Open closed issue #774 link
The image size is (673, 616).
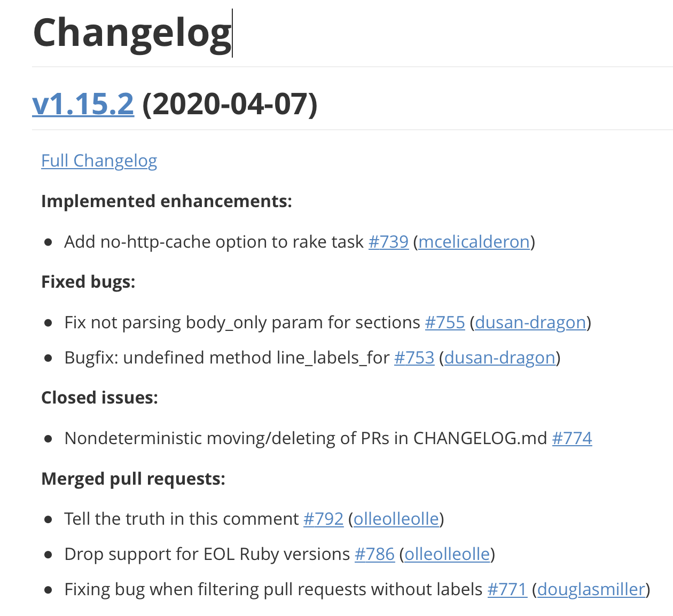pyautogui.click(x=572, y=438)
